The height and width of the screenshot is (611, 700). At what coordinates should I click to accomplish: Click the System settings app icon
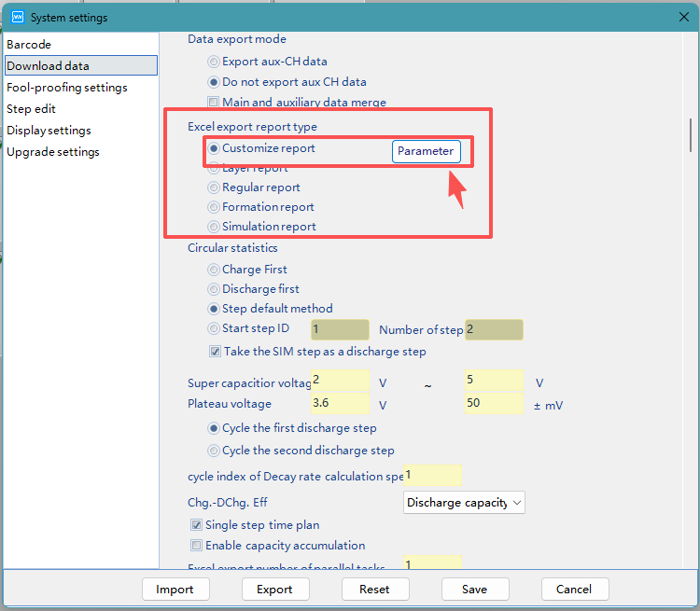pos(18,17)
